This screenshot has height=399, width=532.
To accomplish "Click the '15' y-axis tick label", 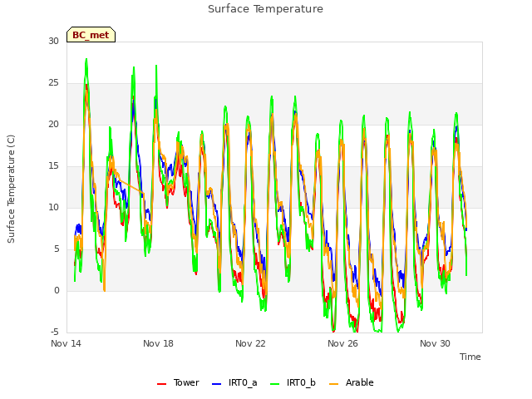I will tap(53, 166).
